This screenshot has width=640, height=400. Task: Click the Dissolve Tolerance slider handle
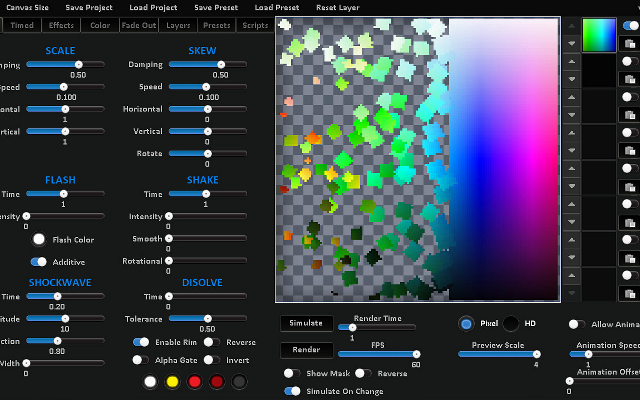click(x=208, y=319)
